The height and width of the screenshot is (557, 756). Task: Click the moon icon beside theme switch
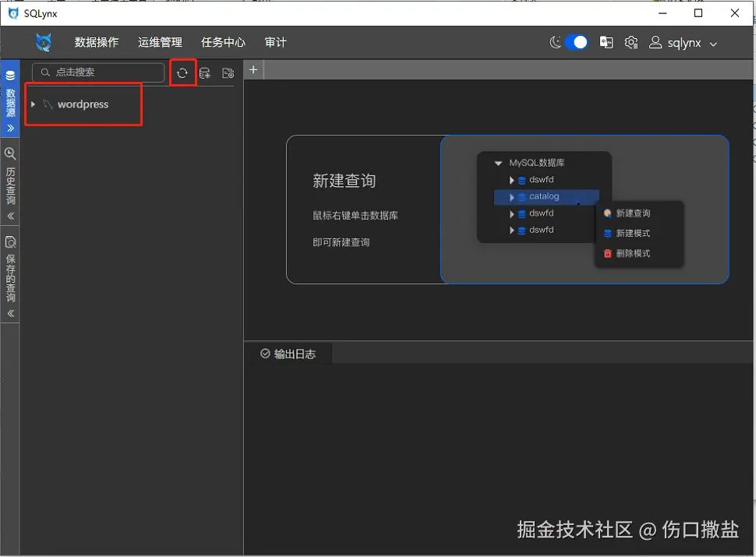coord(556,42)
